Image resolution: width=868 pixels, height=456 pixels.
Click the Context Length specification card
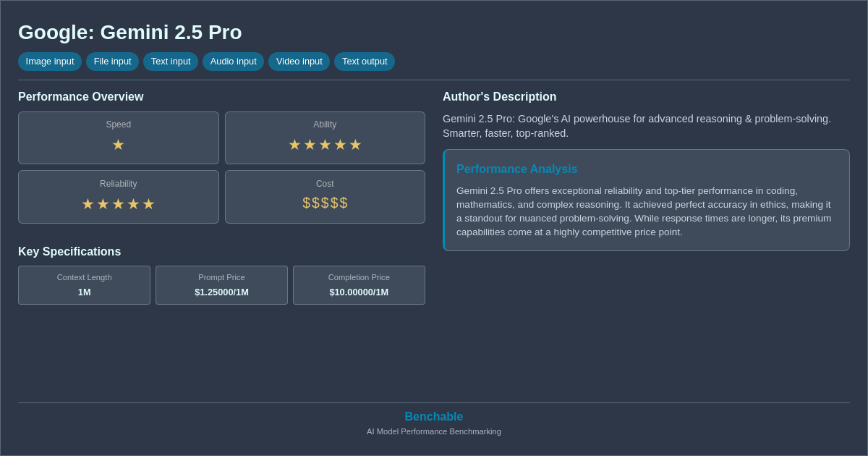click(x=84, y=285)
